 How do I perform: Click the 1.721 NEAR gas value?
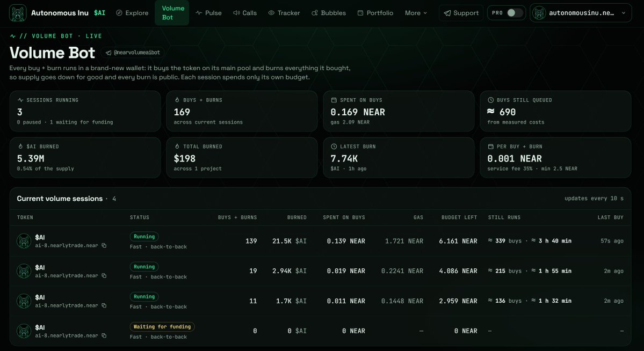coord(404,241)
